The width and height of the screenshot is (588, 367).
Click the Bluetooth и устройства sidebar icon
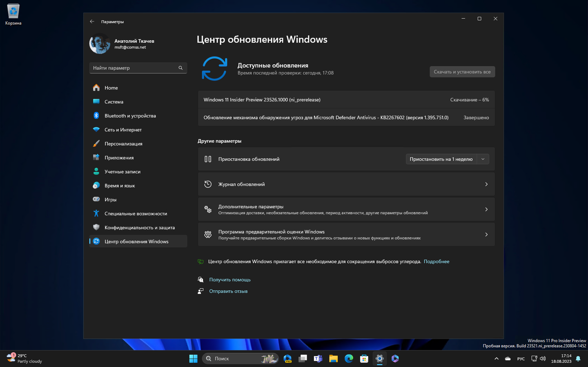click(96, 116)
